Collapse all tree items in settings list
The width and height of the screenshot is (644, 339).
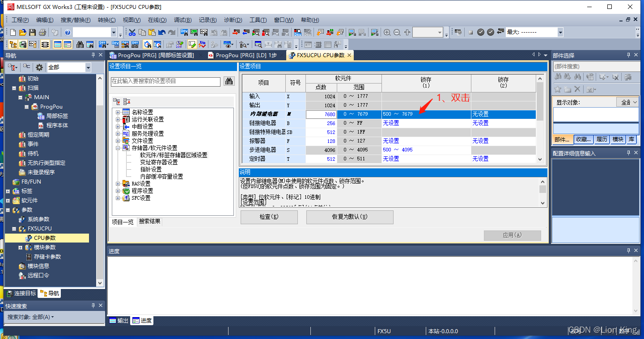pyautogui.click(x=126, y=101)
